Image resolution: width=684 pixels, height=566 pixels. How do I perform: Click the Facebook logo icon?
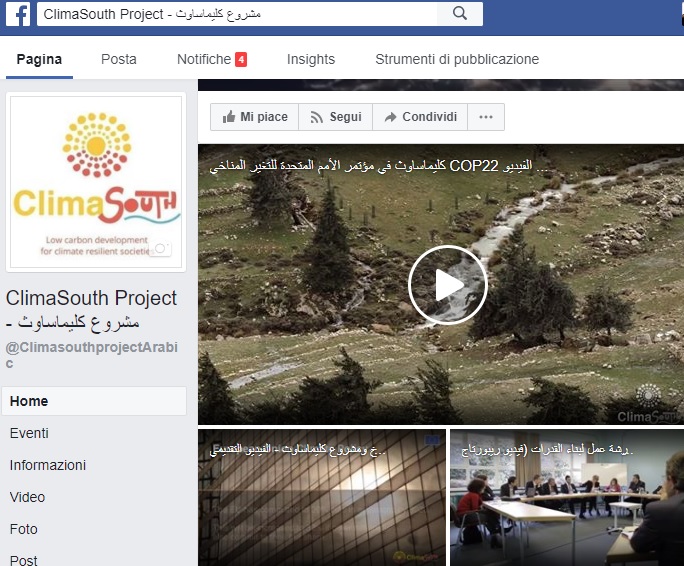pos(18,14)
